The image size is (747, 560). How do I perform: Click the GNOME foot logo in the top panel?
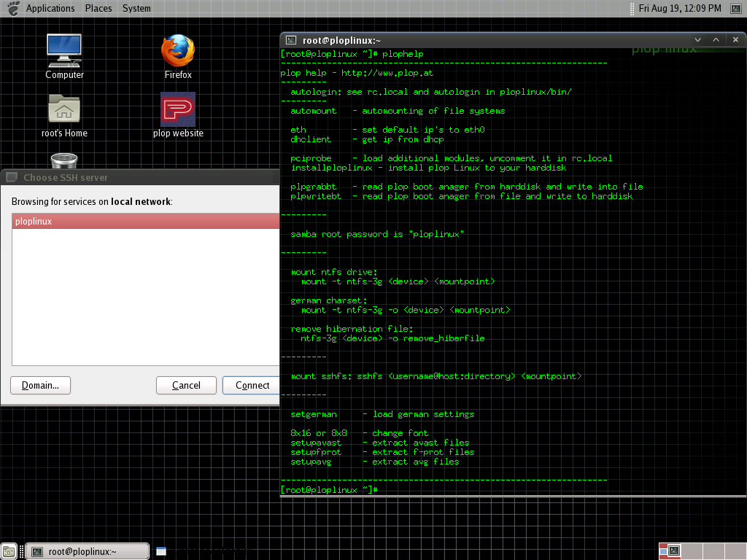(13, 8)
